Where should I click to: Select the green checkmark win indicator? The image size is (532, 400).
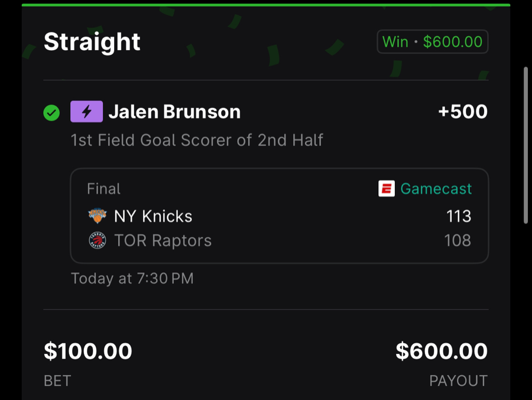coord(51,113)
